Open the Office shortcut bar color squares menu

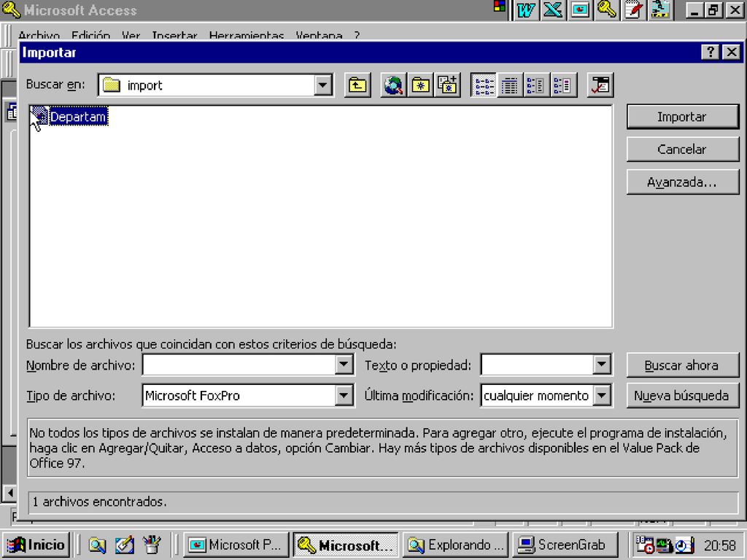tap(499, 6)
